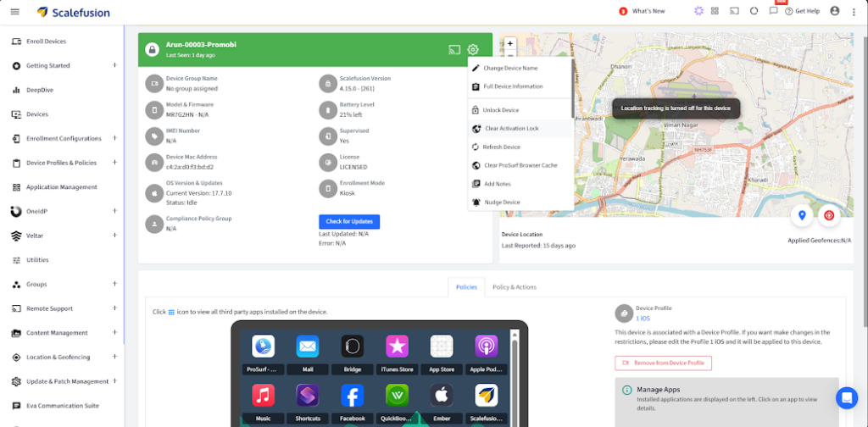Click the grid icon for third party apps
The width and height of the screenshot is (868, 427).
171,312
